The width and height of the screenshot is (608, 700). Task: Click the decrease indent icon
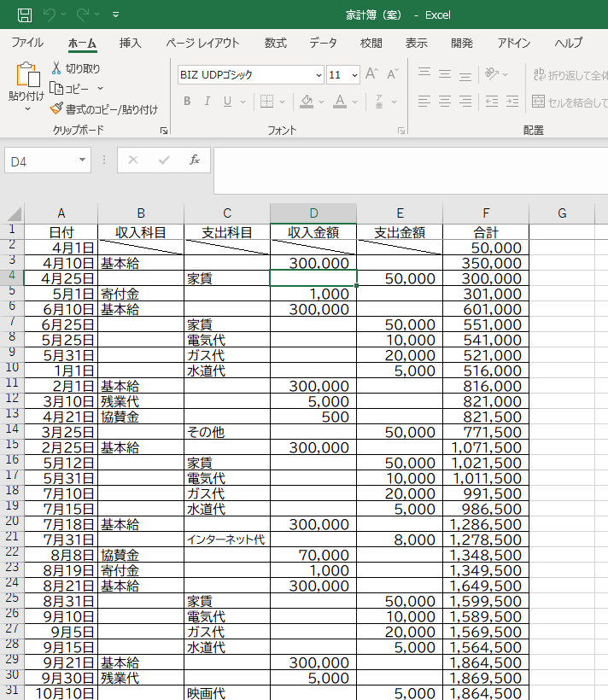pyautogui.click(x=492, y=102)
